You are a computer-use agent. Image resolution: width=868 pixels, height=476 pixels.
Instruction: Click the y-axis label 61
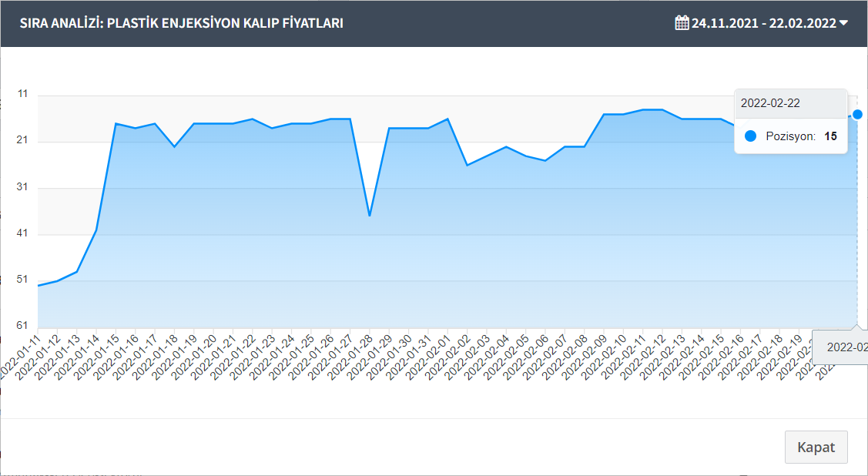pyautogui.click(x=22, y=326)
